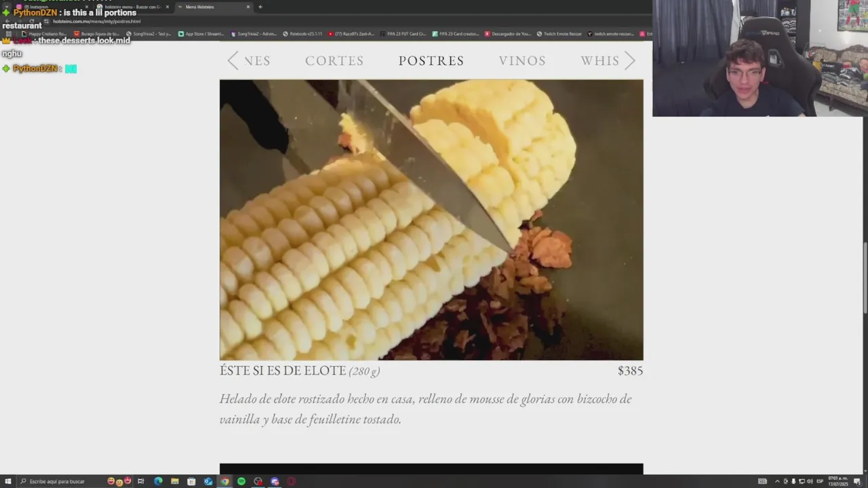
Task: Open the network status tray icon
Action: tap(802, 481)
